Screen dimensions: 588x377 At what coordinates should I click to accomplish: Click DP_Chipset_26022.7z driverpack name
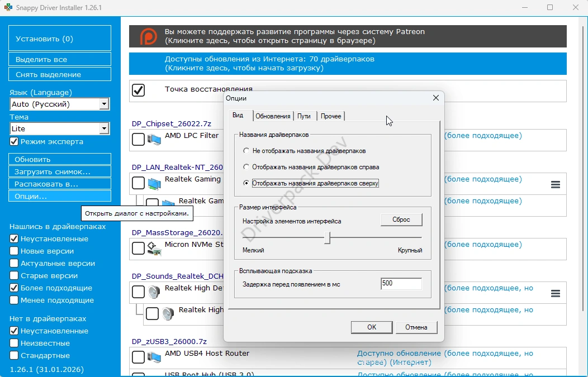click(x=172, y=123)
